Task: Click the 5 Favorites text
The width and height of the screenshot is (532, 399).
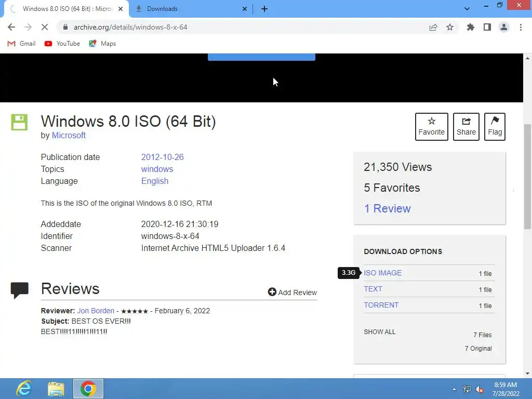Action: tap(392, 188)
